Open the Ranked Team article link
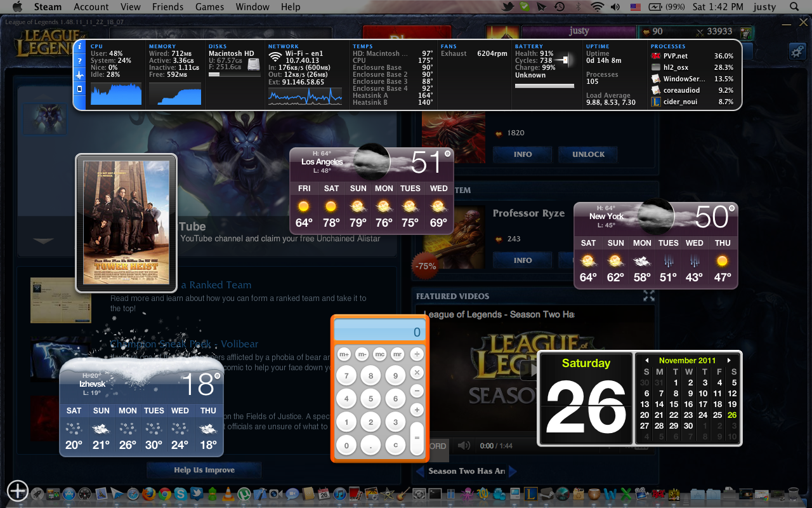This screenshot has width=812, height=508. point(216,285)
